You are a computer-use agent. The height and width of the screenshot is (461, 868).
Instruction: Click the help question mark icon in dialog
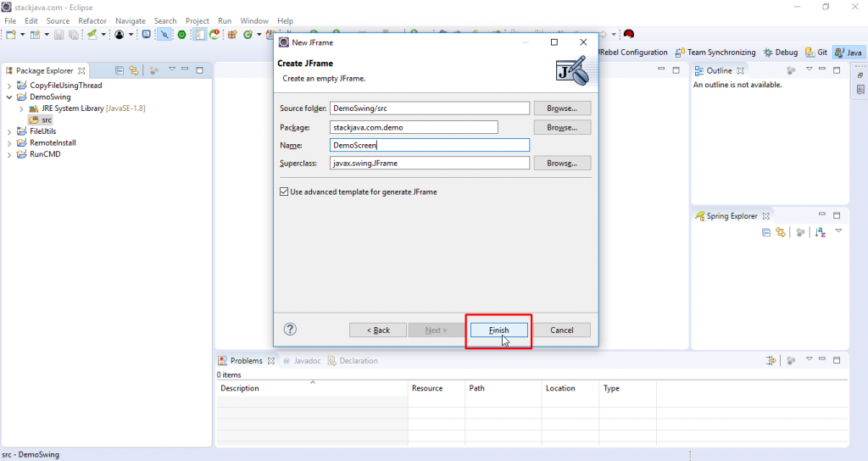click(290, 330)
